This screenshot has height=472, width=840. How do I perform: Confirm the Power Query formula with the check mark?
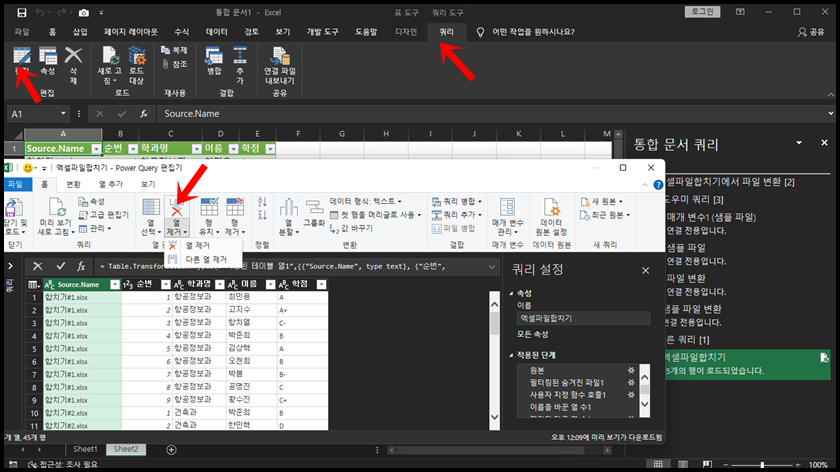click(x=61, y=266)
